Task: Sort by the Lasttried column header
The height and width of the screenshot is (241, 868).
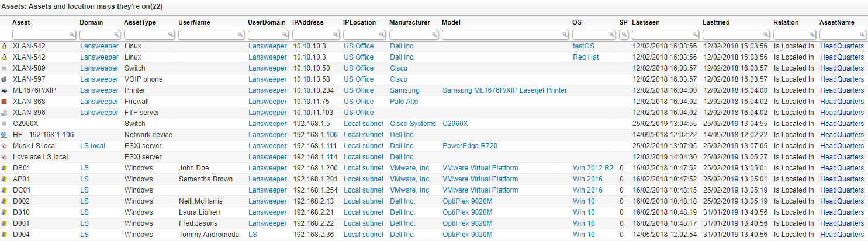Action: tap(716, 22)
